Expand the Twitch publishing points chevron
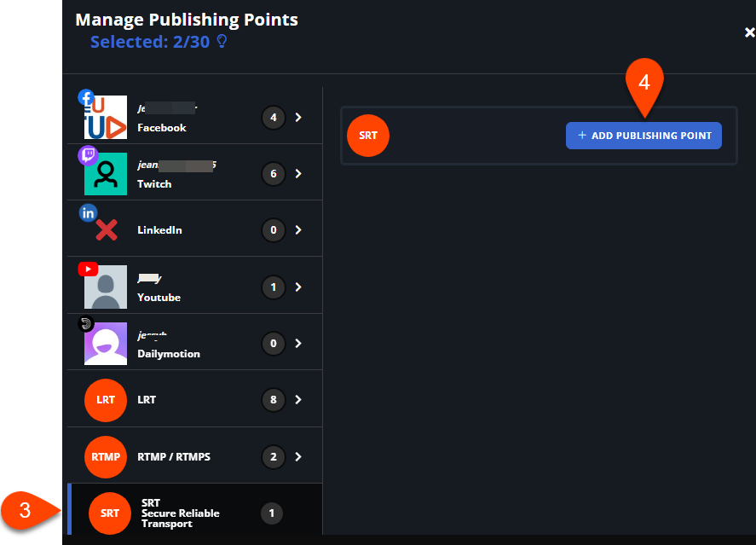This screenshot has height=545, width=756. click(298, 174)
